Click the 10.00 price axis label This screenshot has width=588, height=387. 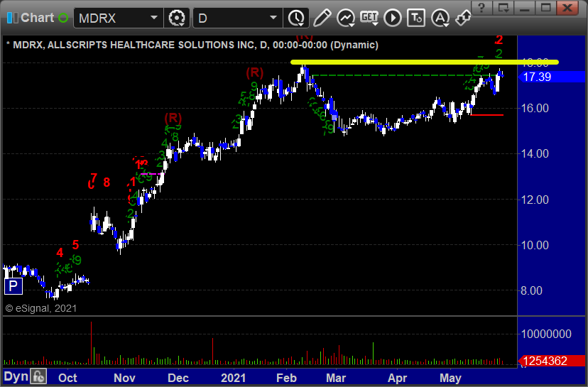pyautogui.click(x=535, y=245)
